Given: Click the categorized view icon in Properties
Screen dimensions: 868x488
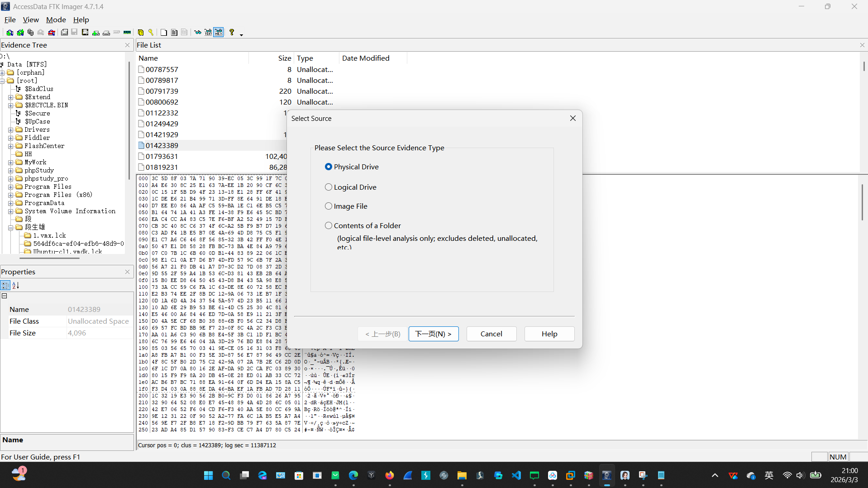Looking at the screenshot, I should (x=5, y=285).
